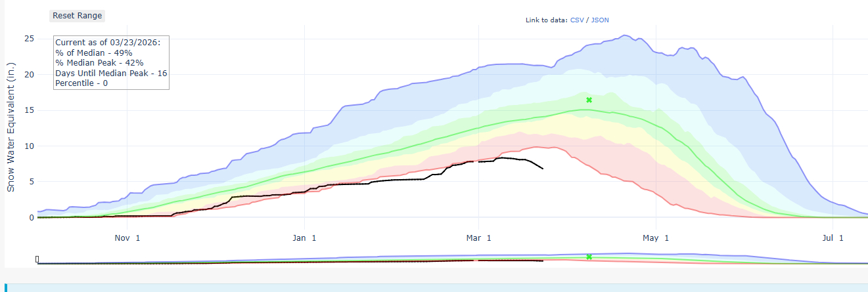Click the green X in range slider
Viewport: 868px width, 292px height.
(x=589, y=257)
